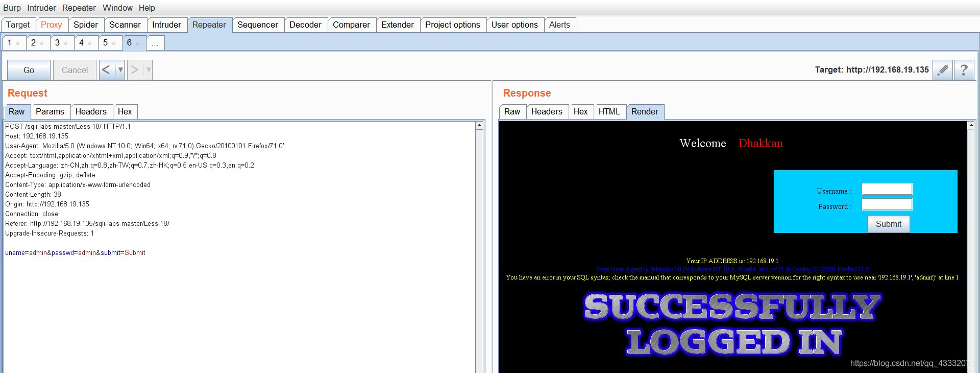
Task: Close Repeater tab 2 with its x
Action: tap(42, 43)
